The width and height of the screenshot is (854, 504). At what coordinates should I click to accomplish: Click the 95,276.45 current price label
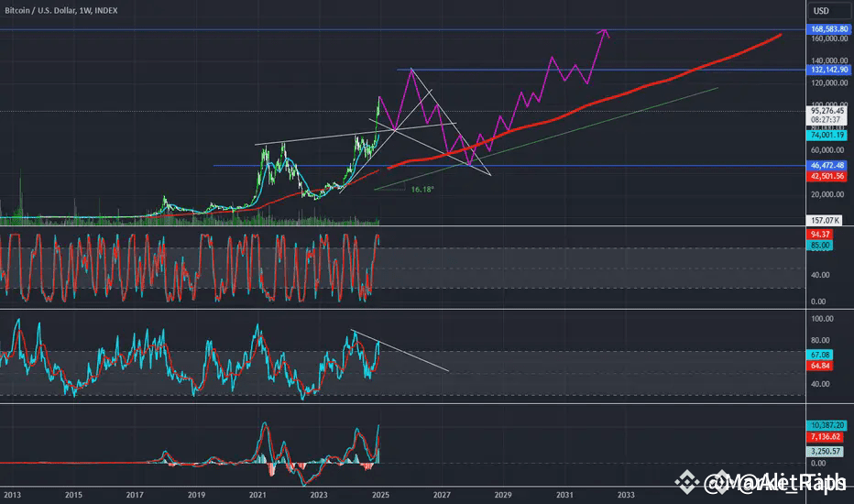[827, 111]
